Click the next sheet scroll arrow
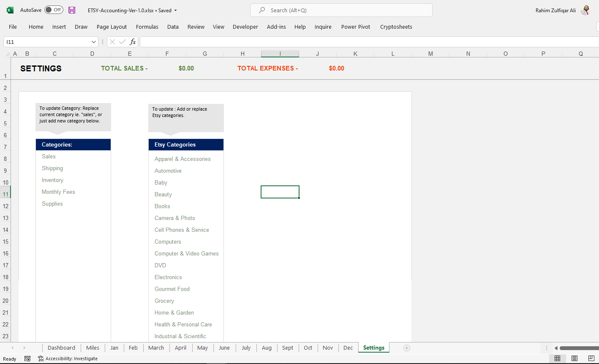 tap(25, 348)
